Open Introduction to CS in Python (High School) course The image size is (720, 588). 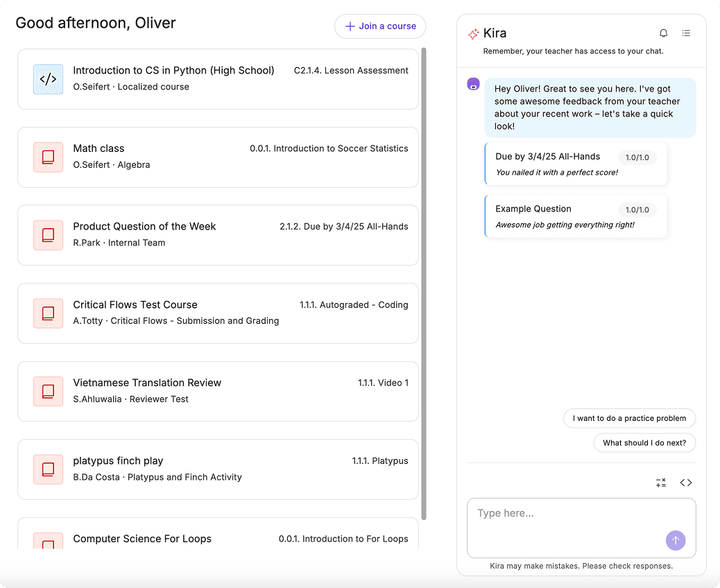pos(173,70)
